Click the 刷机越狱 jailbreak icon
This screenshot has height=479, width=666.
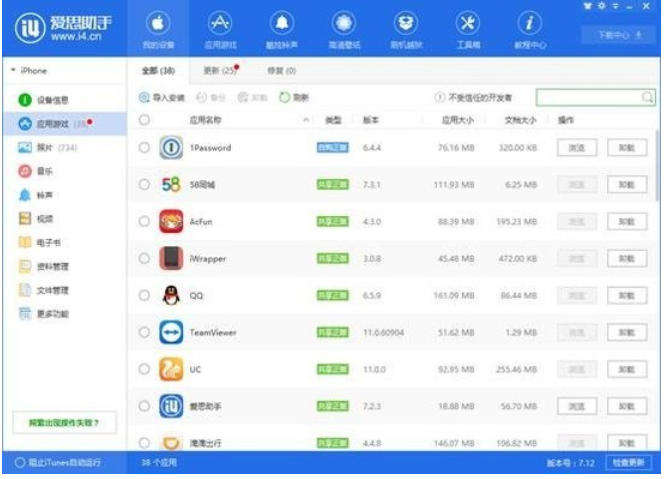[x=406, y=24]
